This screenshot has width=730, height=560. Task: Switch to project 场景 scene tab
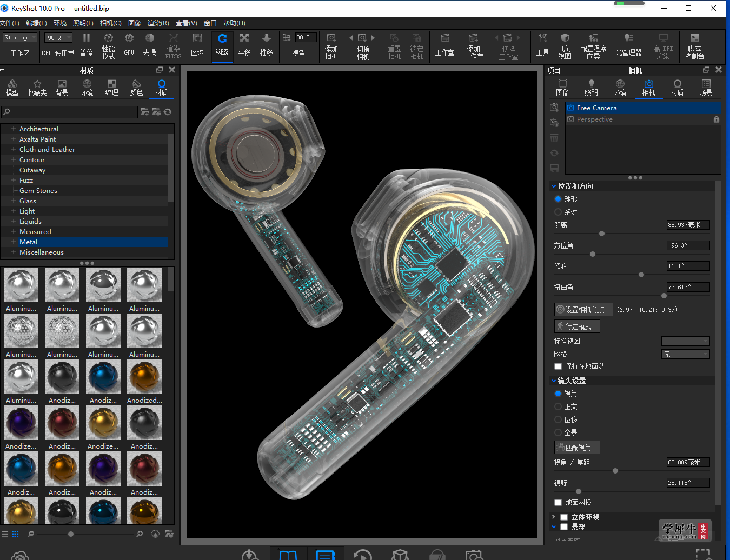tap(706, 88)
